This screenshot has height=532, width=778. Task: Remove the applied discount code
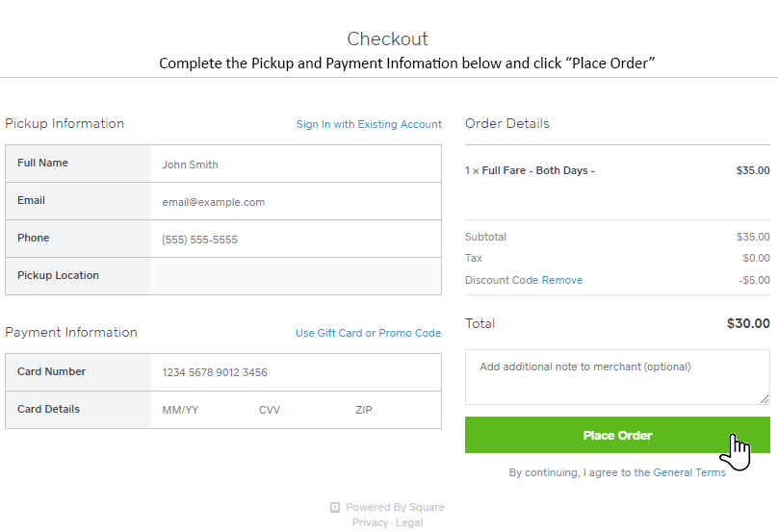(562, 280)
